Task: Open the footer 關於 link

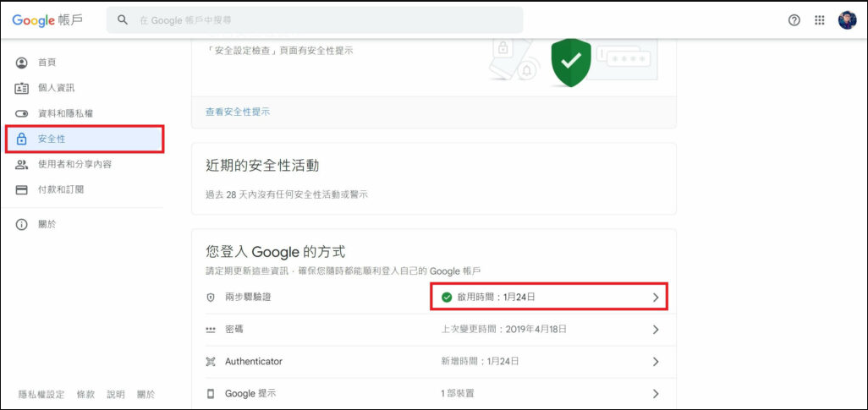Action: coord(146,395)
